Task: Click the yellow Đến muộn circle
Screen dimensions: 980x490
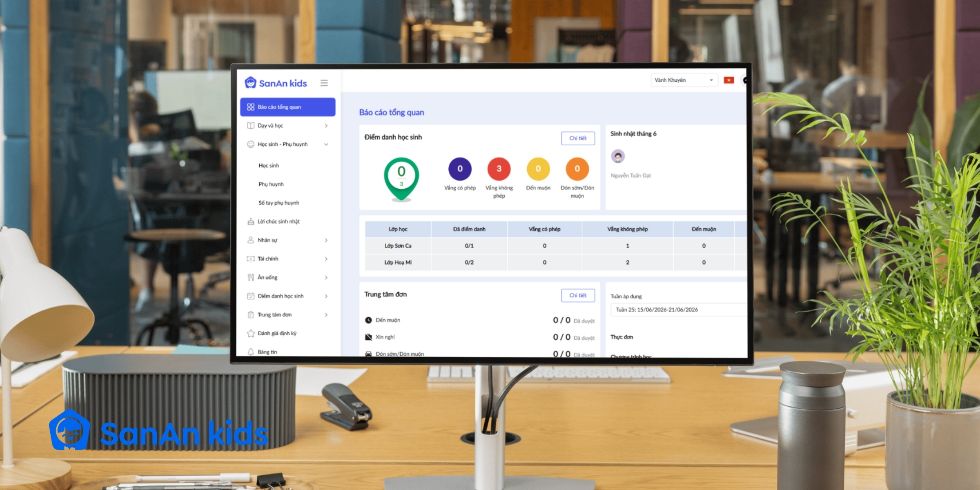Action: [x=538, y=169]
